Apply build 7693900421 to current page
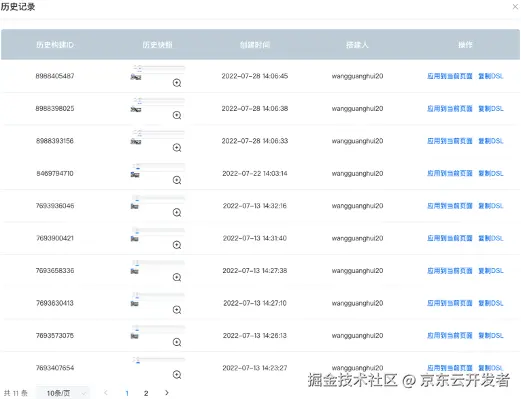 point(450,238)
